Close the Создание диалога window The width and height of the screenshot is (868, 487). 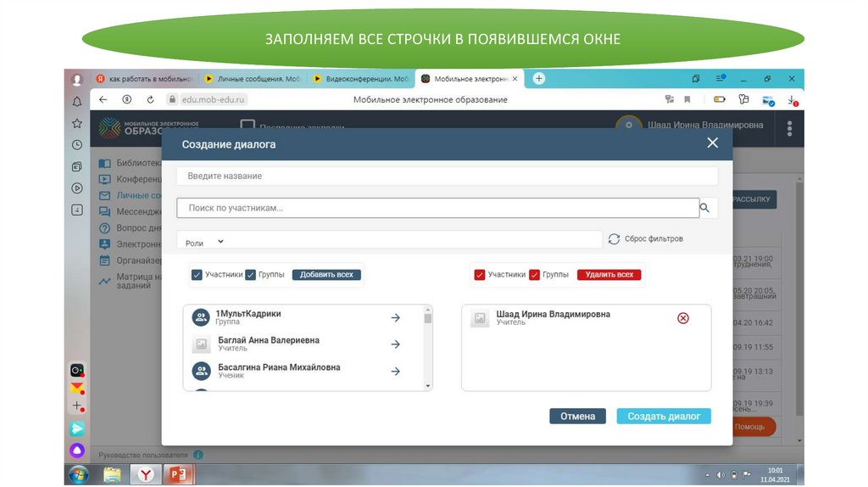712,143
